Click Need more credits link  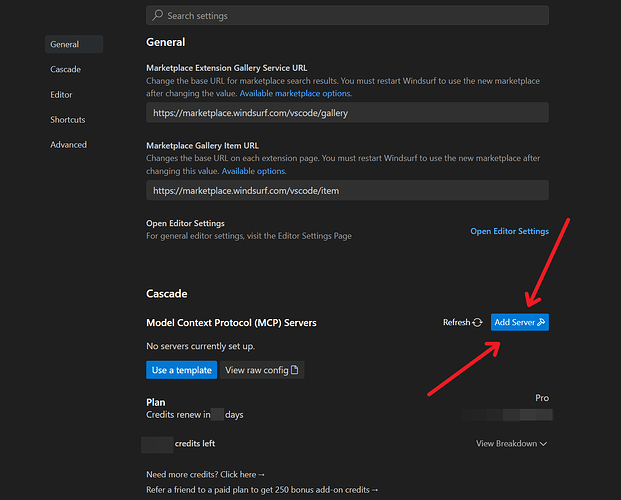click(205, 474)
